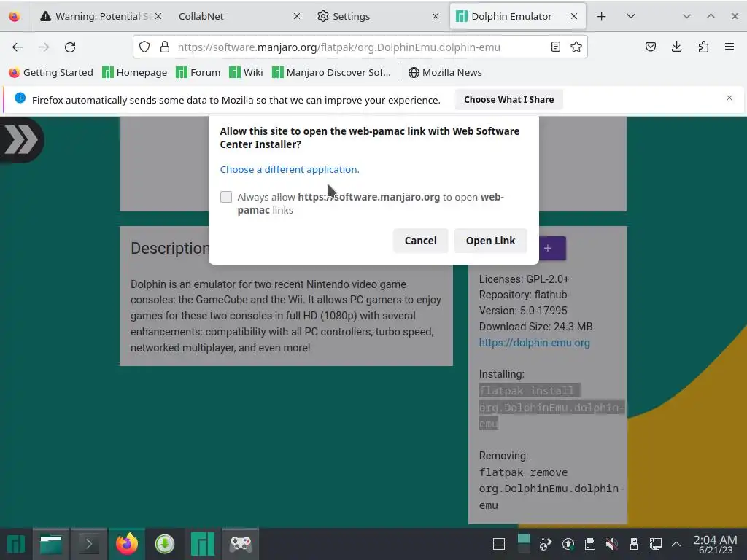Expand the sidebar with double-chevron button

[21, 139]
